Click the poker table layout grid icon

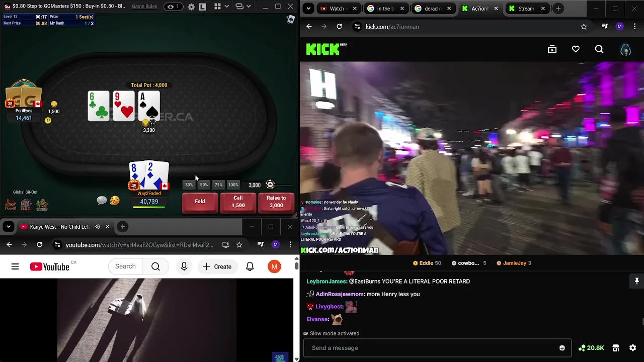[x=217, y=7]
